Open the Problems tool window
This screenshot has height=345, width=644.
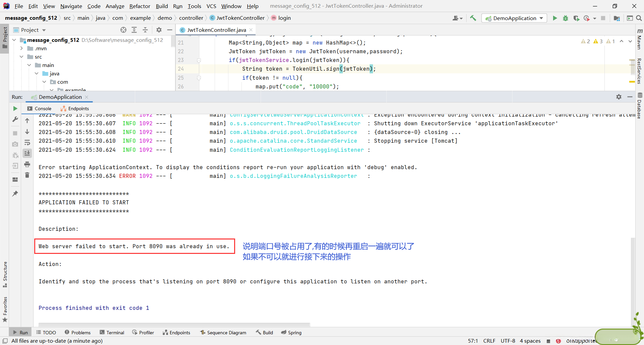click(77, 332)
